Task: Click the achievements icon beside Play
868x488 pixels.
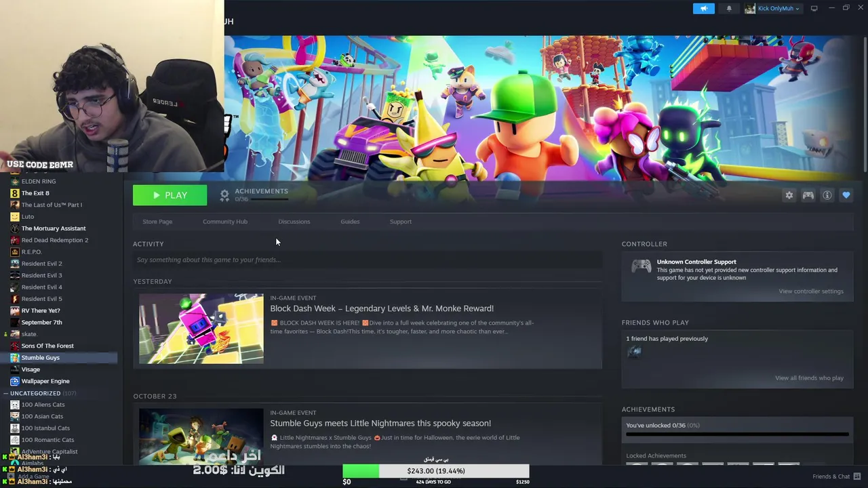Action: click(x=224, y=195)
